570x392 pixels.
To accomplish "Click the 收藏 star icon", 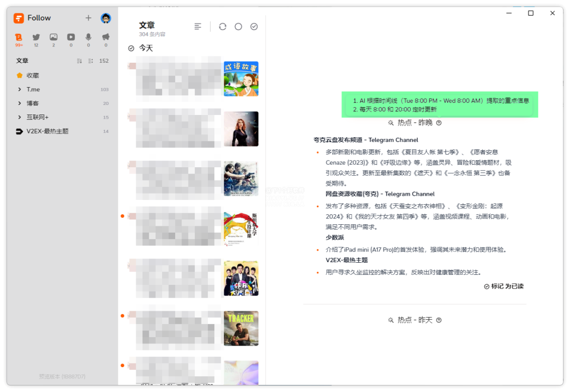I will (20, 75).
